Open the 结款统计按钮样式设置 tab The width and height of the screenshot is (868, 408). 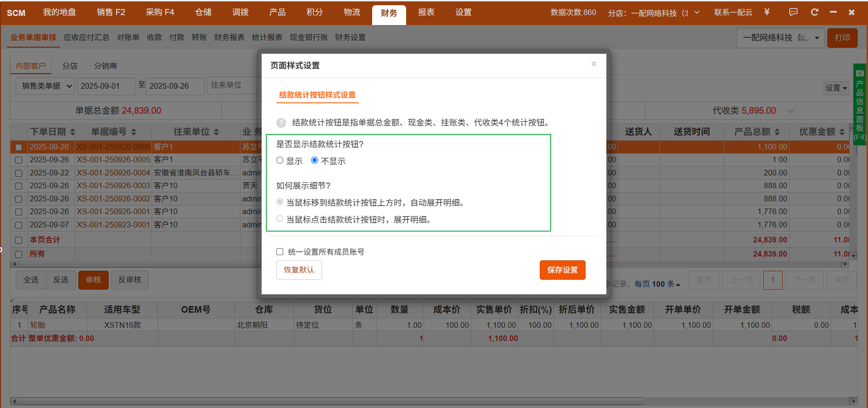pyautogui.click(x=317, y=95)
